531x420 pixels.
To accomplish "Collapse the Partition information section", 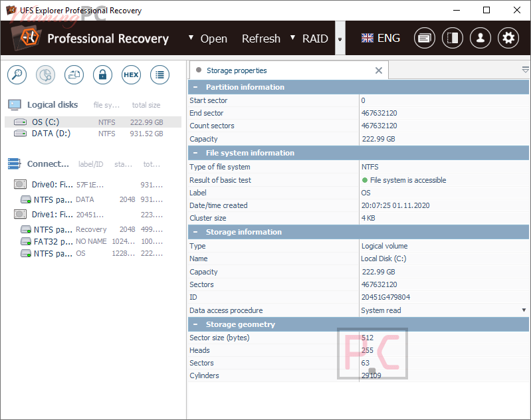I will click(195, 87).
